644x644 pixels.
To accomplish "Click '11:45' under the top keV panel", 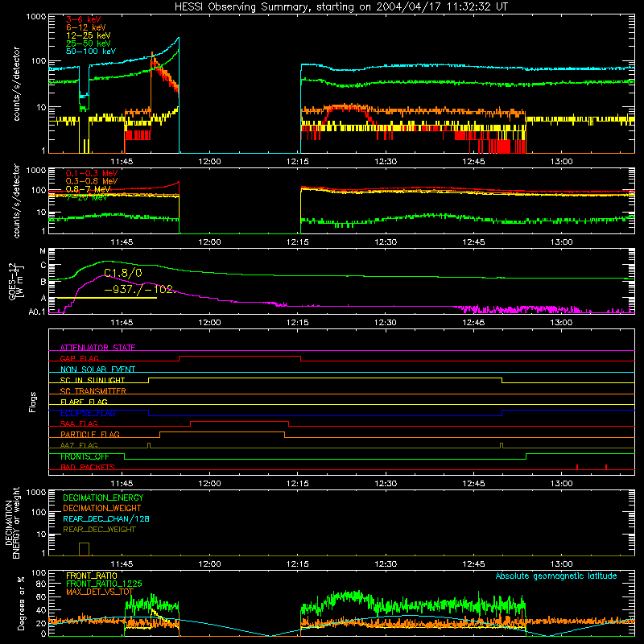I will click(122, 162).
